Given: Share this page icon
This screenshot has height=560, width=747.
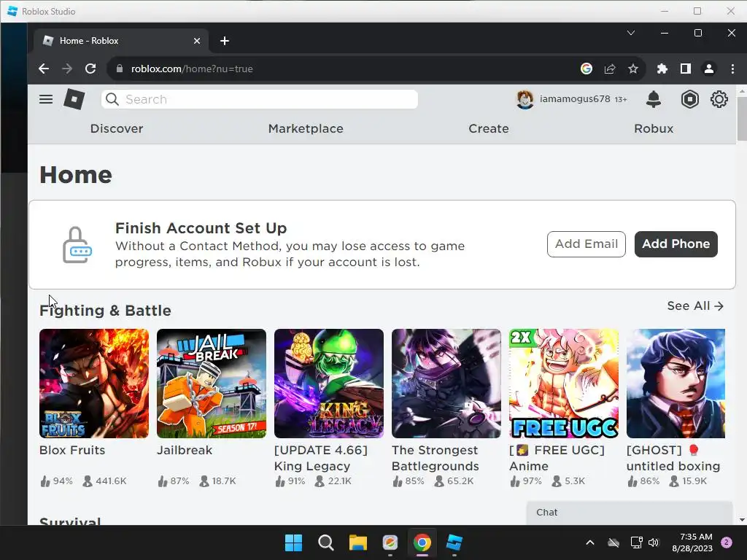Looking at the screenshot, I should click(610, 69).
